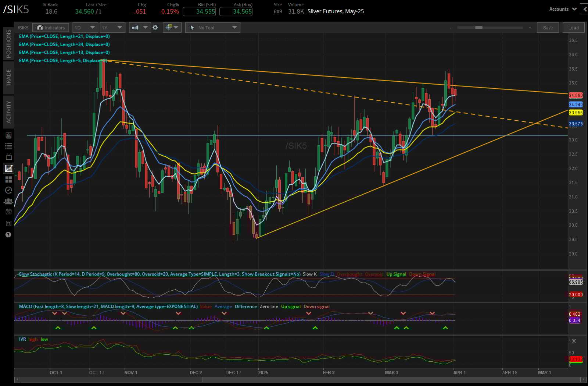Select the grid layout sidebar icon

click(x=8, y=180)
